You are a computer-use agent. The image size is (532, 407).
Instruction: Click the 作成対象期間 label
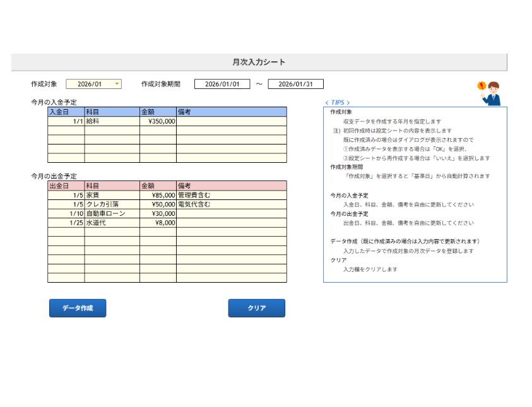[x=161, y=84]
